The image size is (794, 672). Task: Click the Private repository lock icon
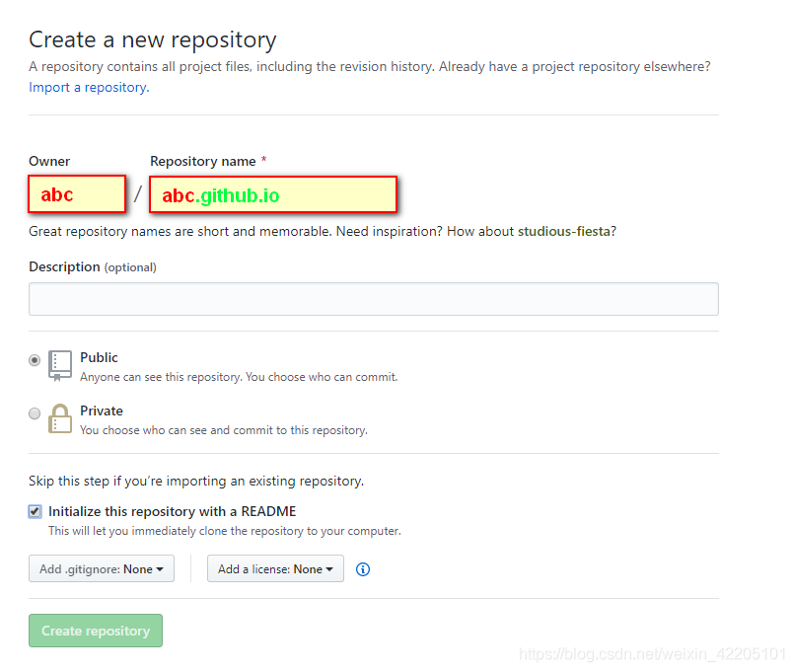coord(60,418)
